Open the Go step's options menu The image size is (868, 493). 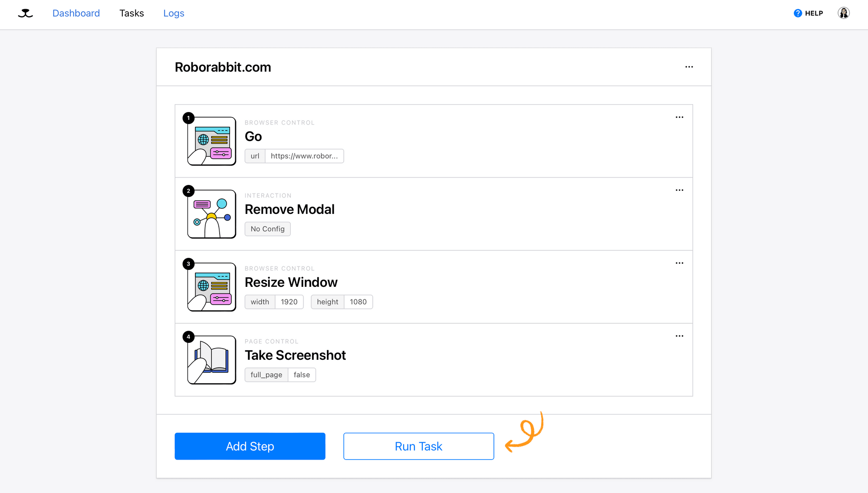point(679,117)
